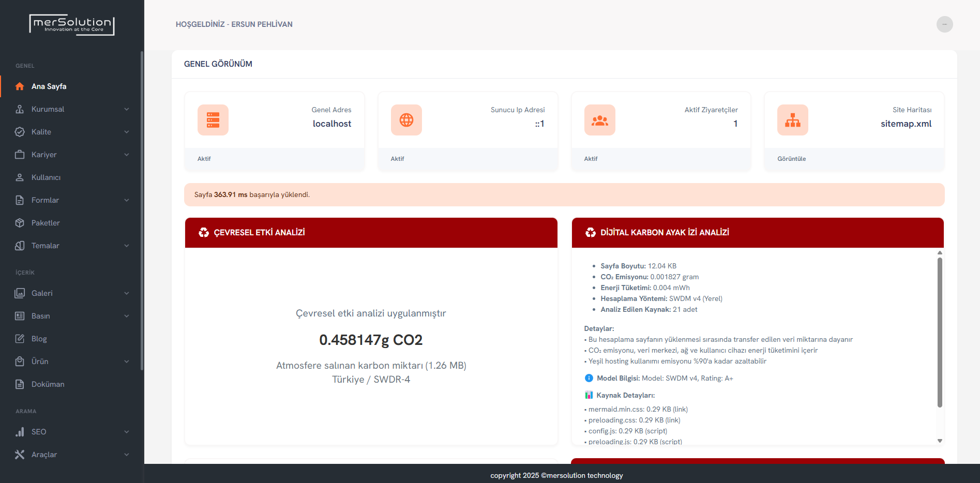The image size is (980, 483).
Task: Click the globe icon for Sunucu Ip Adresi
Action: 406,120
